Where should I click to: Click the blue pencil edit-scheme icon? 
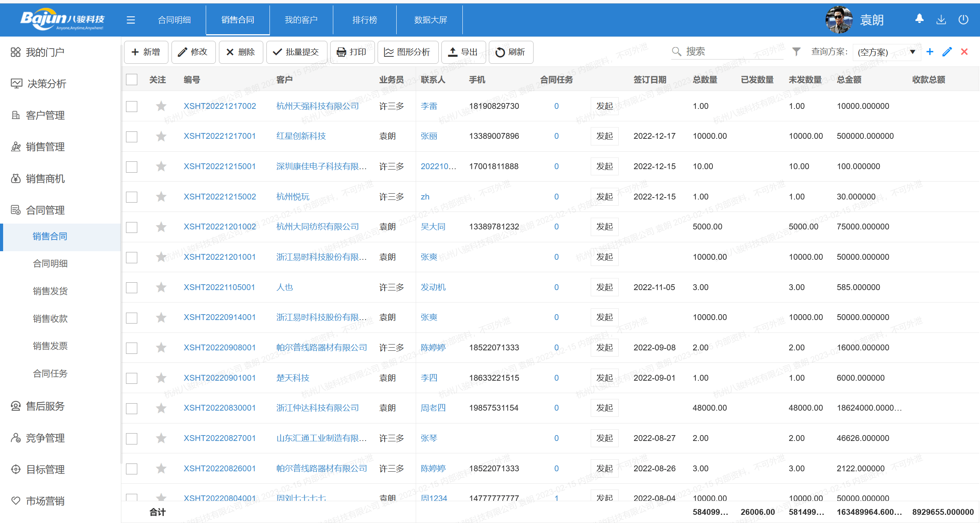(947, 52)
